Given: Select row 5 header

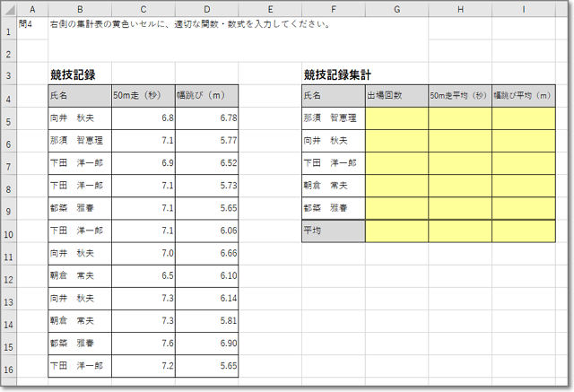Looking at the screenshot, I should coord(9,118).
